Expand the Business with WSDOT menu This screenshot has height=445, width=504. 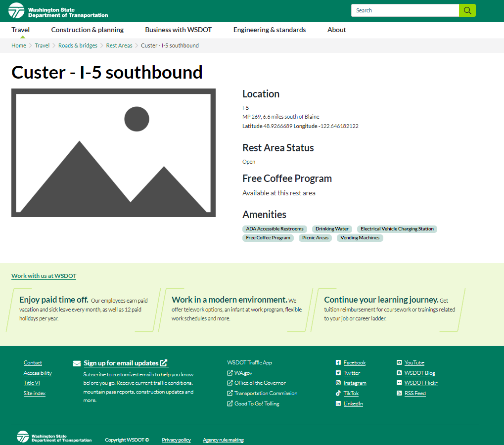point(178,30)
